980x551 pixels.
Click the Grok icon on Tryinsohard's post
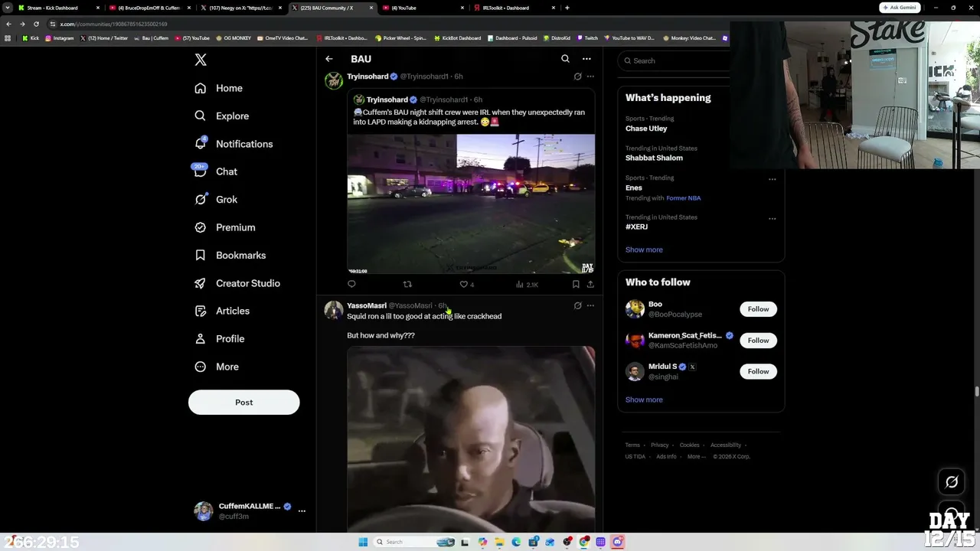578,77
